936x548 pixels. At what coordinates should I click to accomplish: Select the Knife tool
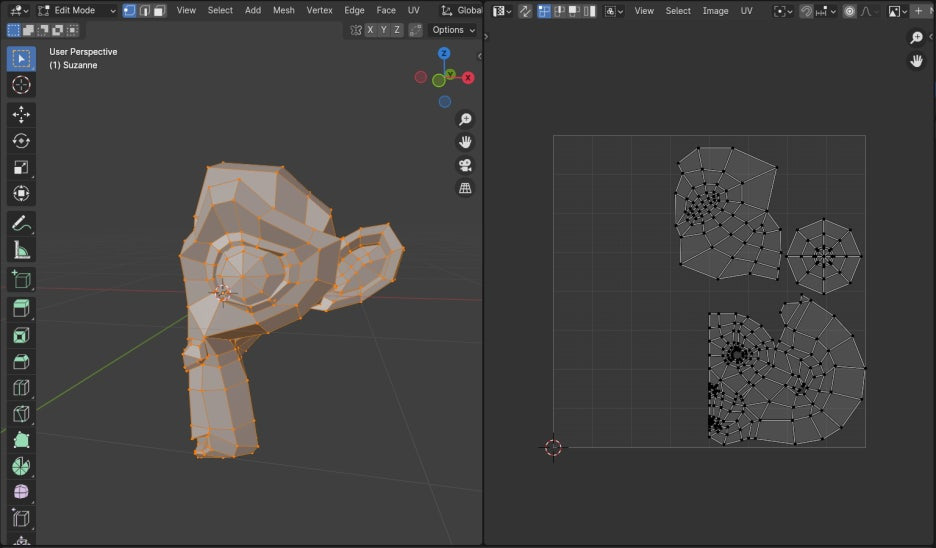tap(21, 414)
